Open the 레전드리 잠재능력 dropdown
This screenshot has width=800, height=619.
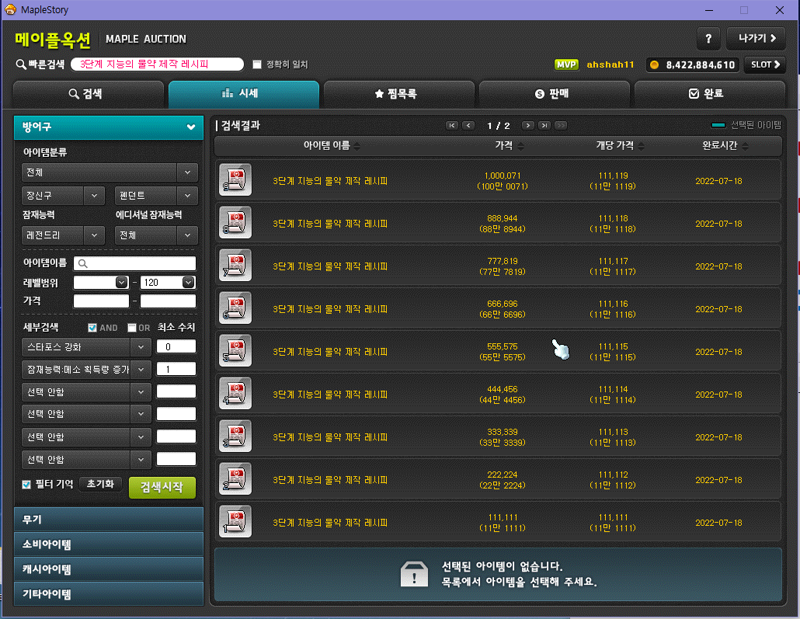point(63,235)
